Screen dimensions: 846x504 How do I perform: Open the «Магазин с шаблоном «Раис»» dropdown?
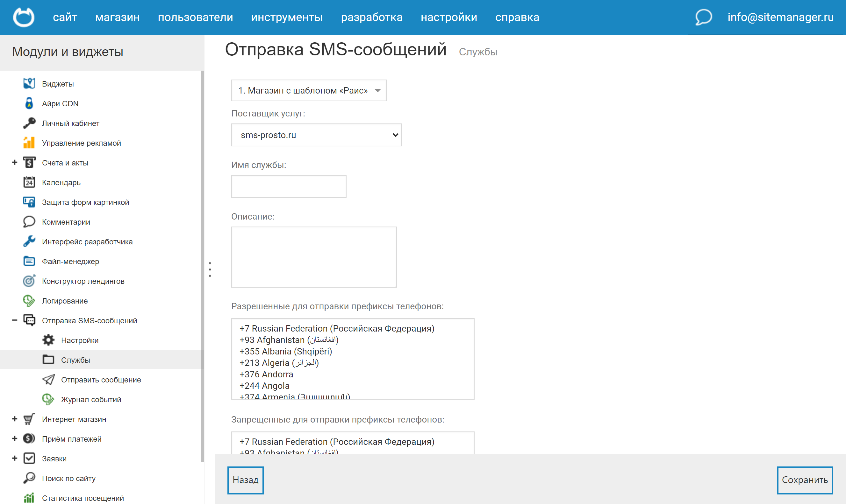click(308, 90)
